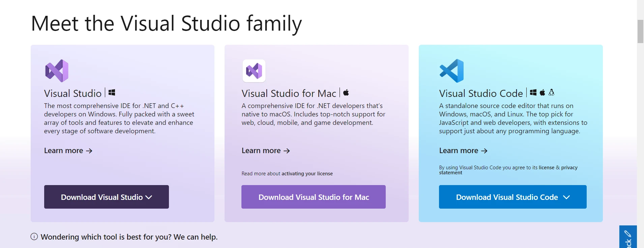Screen dimensions: 644x248
Task: Click Apple icon beside Visual Studio Code heading
Action: (542, 92)
